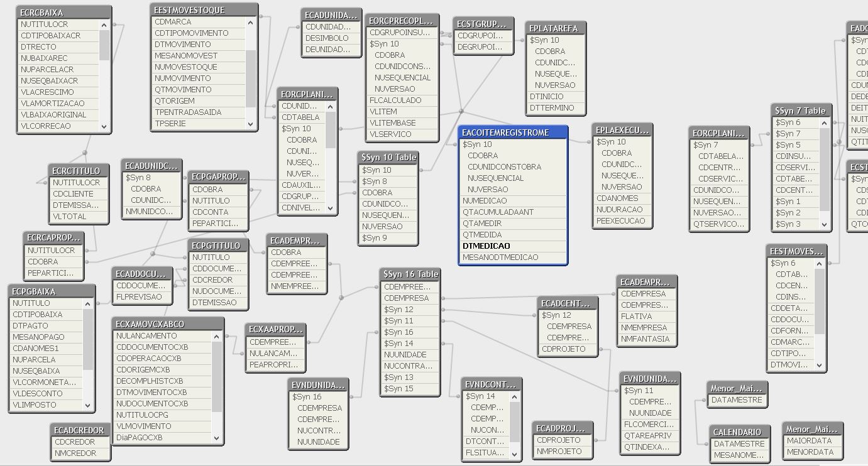
Task: Select NULANCAMENTO in ECXAMOVCXABCO
Action: [x=163, y=336]
